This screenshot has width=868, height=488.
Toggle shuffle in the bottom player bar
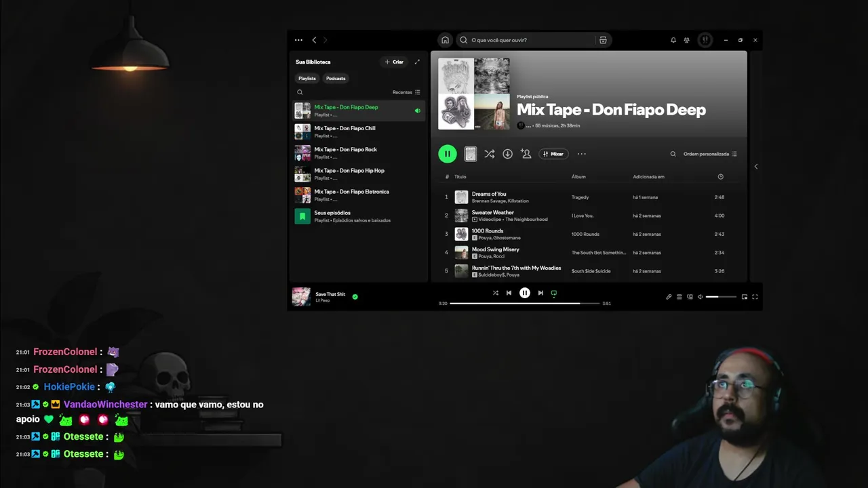(x=495, y=293)
